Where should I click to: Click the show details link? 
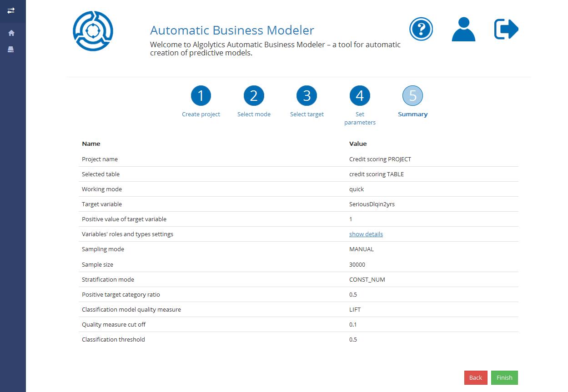[x=366, y=234]
